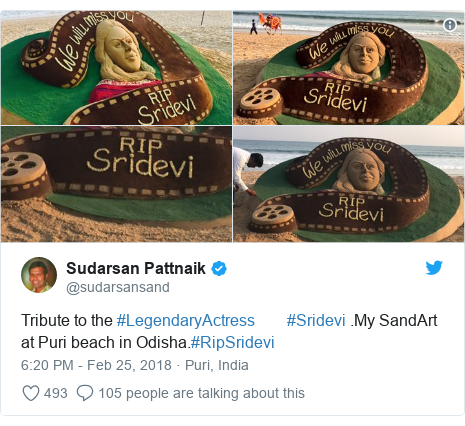This screenshot has width=465, height=426.
Task: Open the #Sridevi hashtag link
Action: tap(316, 320)
